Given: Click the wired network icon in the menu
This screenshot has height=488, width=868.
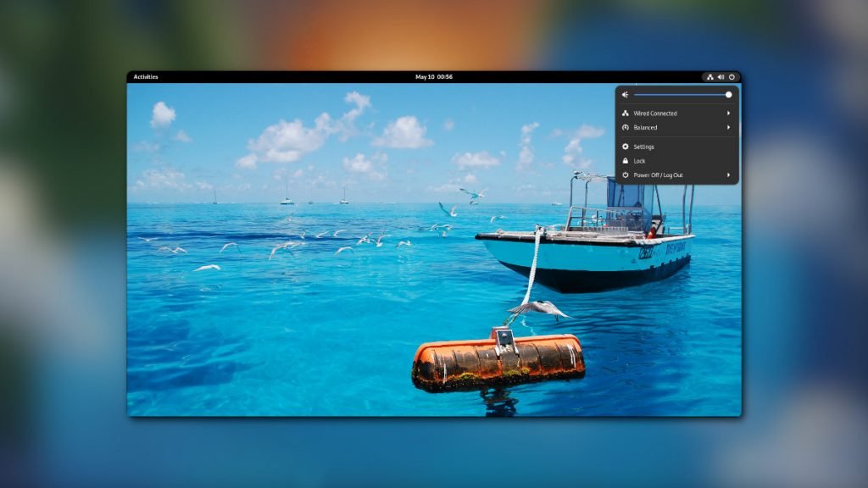Looking at the screenshot, I should [625, 113].
